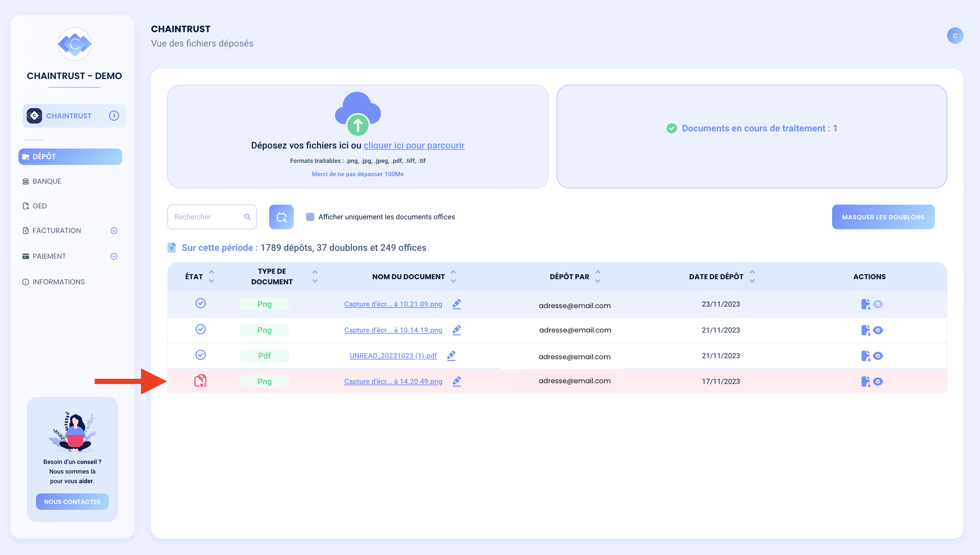Screen dimensions: 980x555
Task: Rename Capture d'écr... à 14.20.49.png with the pencil
Action: 457,382
